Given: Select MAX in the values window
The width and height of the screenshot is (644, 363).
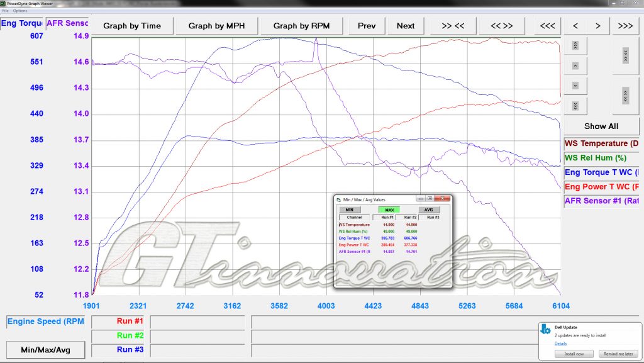Looking at the screenshot, I should (389, 209).
